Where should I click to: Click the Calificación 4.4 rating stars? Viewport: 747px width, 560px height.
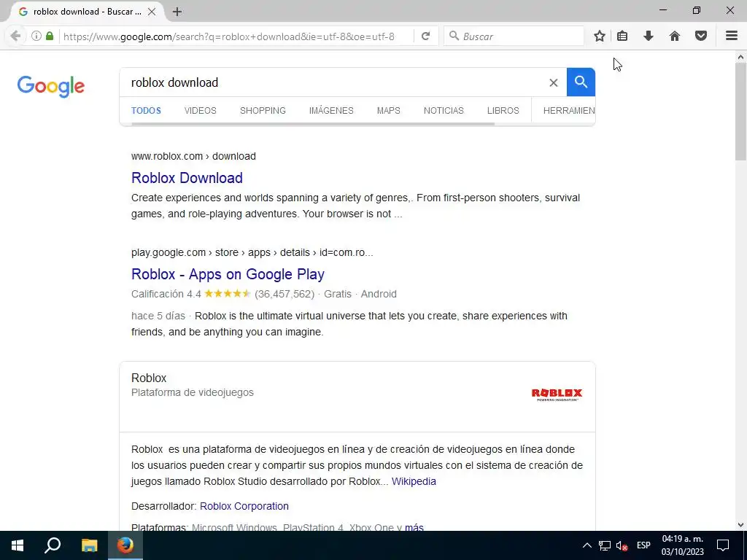pyautogui.click(x=228, y=294)
